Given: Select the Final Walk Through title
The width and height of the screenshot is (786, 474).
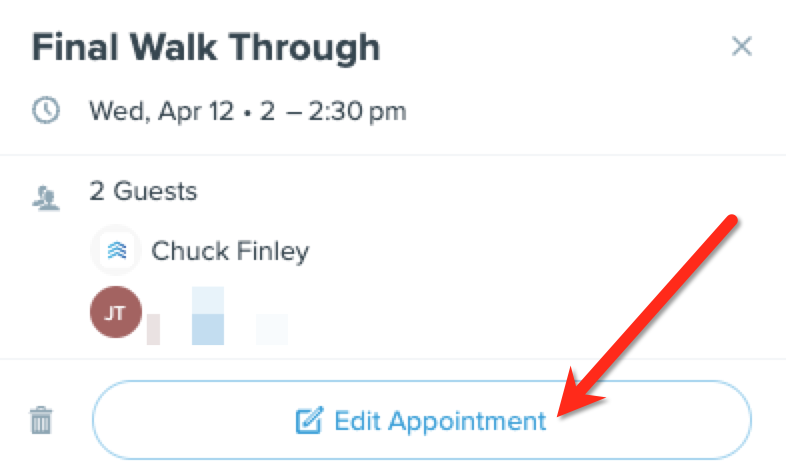Looking at the screenshot, I should (206, 48).
